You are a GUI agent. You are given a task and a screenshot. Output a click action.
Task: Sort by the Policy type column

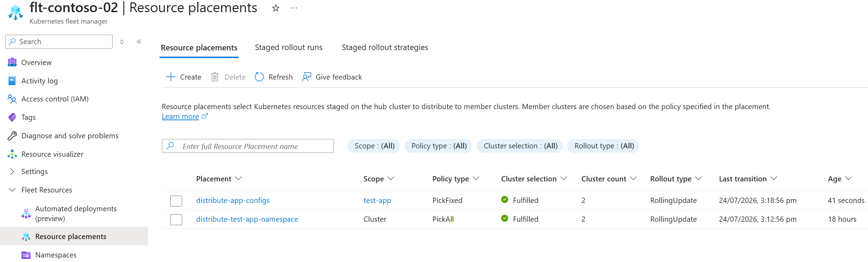tap(456, 179)
